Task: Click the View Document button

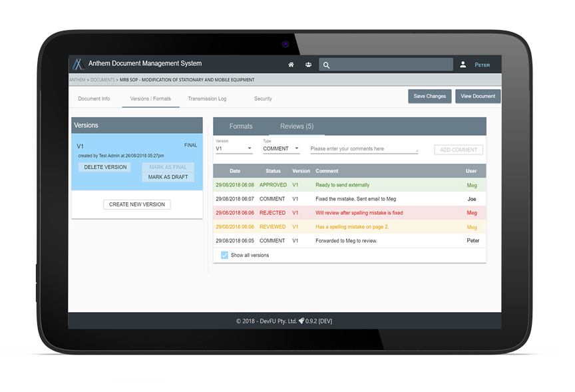Action: [x=478, y=97]
